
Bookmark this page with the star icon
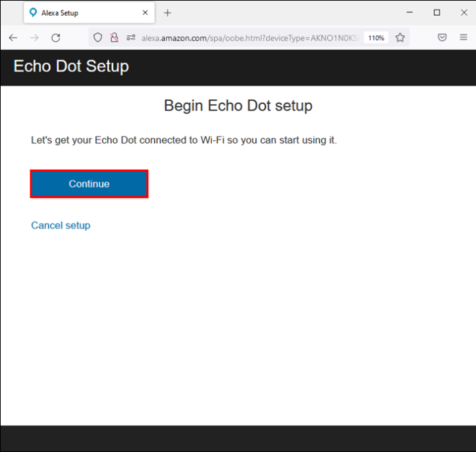pyautogui.click(x=400, y=38)
